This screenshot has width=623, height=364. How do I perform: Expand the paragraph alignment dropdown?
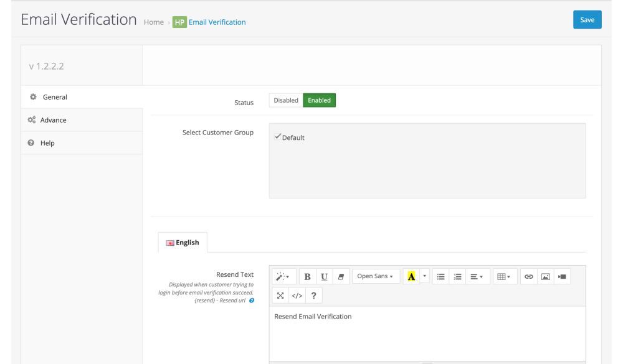(477, 277)
